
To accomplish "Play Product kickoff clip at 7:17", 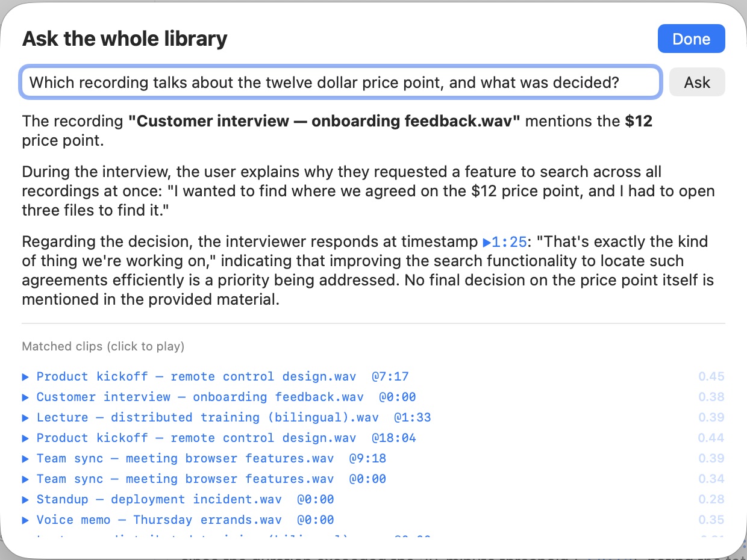I will pos(215,377).
